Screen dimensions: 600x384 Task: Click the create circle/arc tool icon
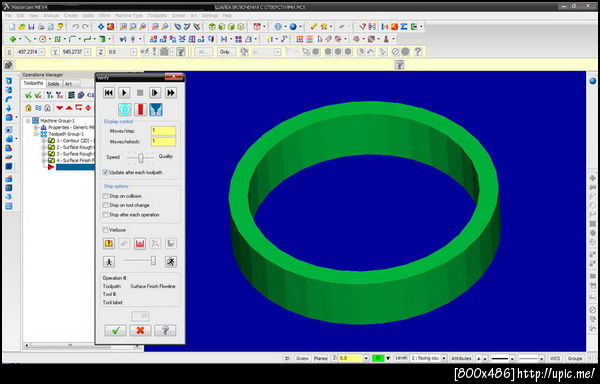(x=42, y=39)
